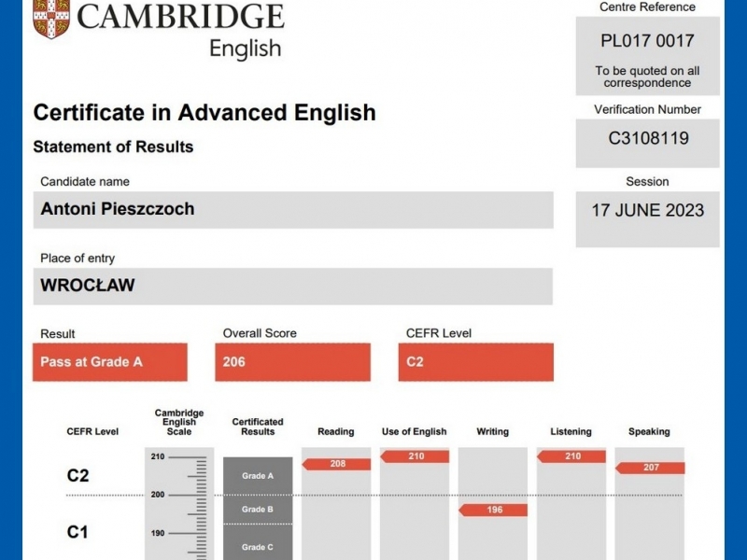Click the "Speaking" column header
The width and height of the screenshot is (747, 560).
click(649, 432)
